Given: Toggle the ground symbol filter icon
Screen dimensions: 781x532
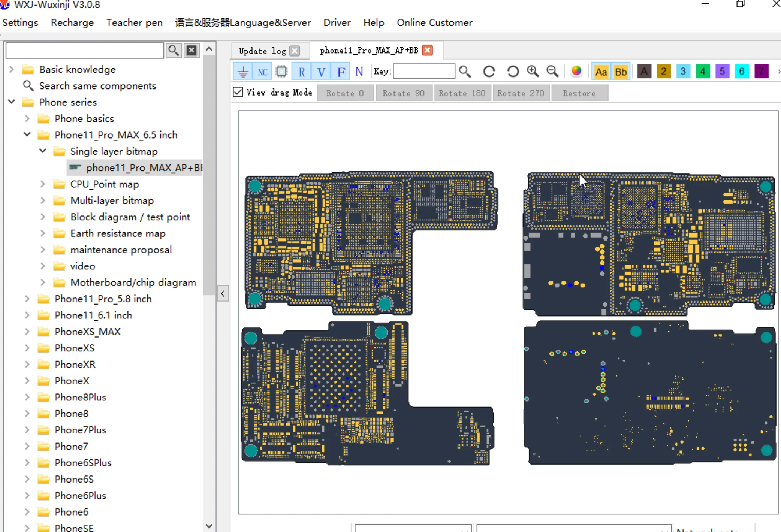Looking at the screenshot, I should click(x=243, y=71).
